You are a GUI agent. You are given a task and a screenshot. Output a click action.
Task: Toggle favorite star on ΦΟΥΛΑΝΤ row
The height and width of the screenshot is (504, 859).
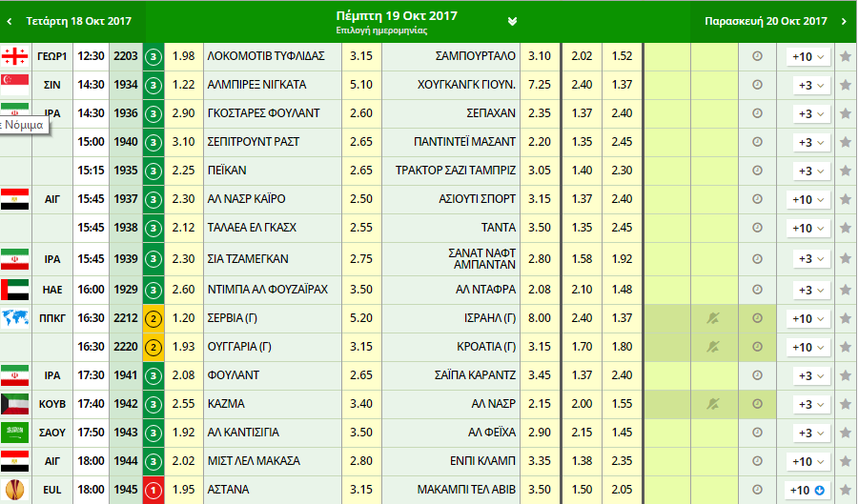[846, 375]
